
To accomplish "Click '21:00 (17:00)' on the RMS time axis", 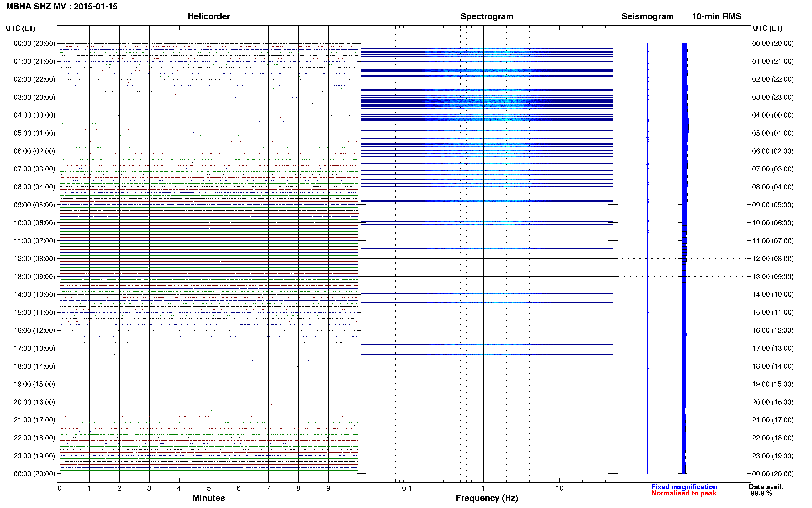I will (x=773, y=420).
